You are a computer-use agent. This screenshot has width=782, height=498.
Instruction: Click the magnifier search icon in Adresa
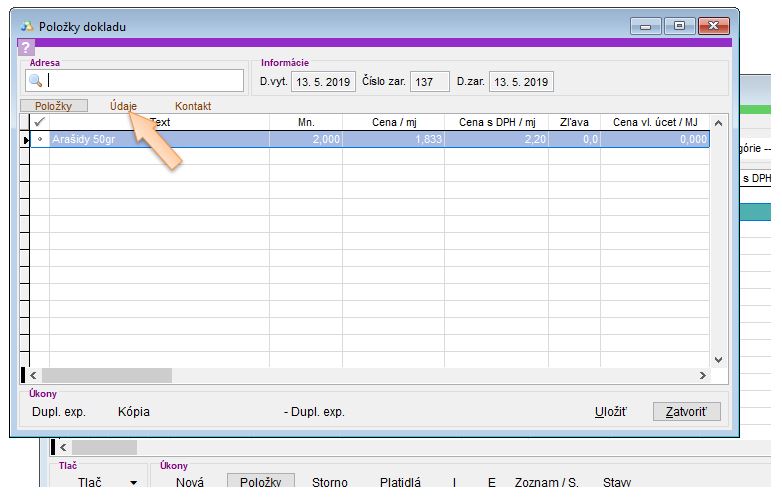tap(36, 81)
